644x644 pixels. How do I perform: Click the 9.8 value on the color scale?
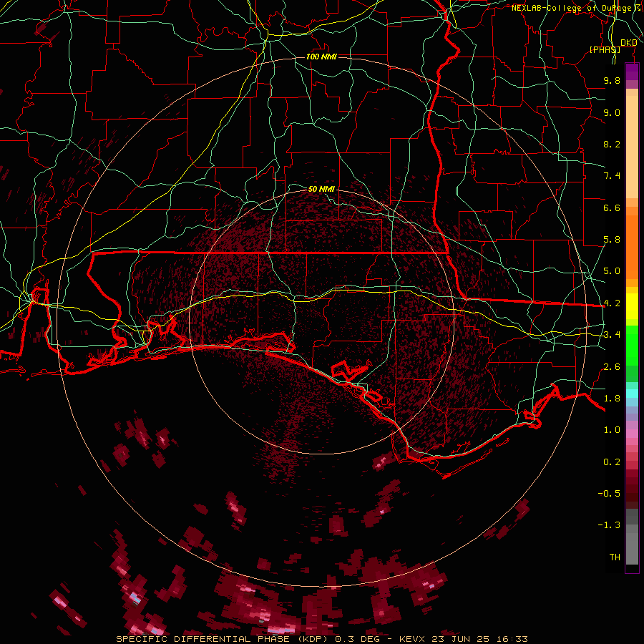tap(612, 80)
